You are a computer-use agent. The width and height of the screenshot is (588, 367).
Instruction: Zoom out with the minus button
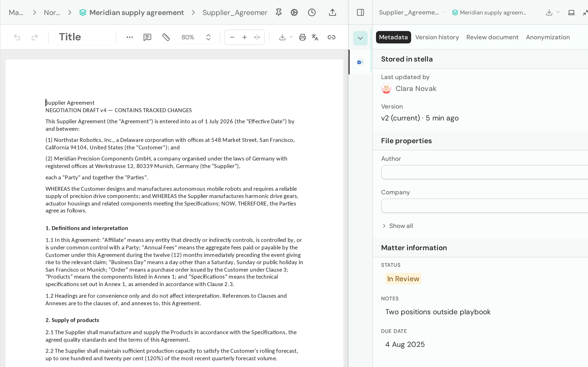point(232,37)
